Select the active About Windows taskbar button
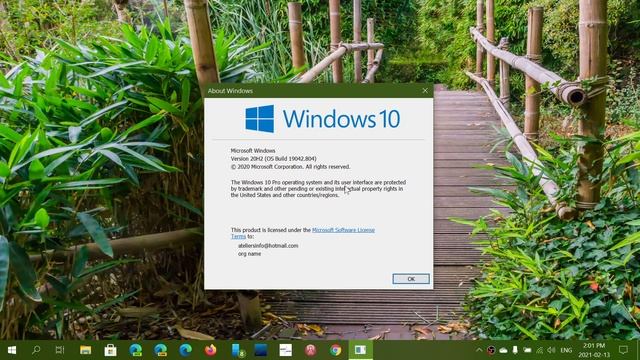The height and width of the screenshot is (360, 640). (361, 350)
